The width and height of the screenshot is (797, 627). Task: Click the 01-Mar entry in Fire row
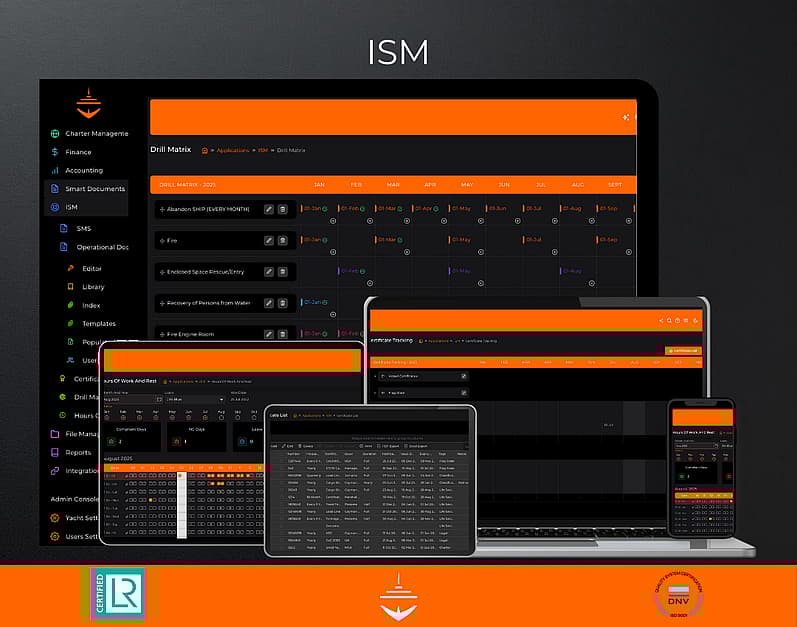pyautogui.click(x=389, y=239)
